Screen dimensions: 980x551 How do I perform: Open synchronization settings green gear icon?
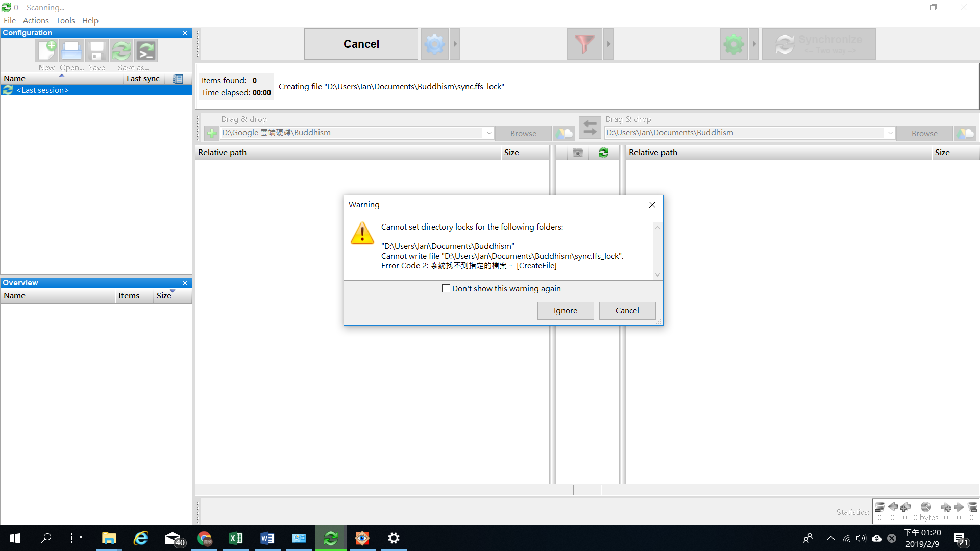pos(733,44)
